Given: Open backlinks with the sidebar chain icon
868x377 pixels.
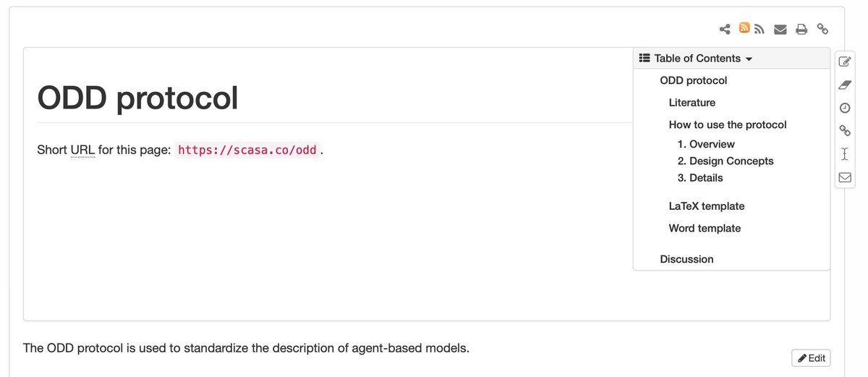Looking at the screenshot, I should (845, 131).
